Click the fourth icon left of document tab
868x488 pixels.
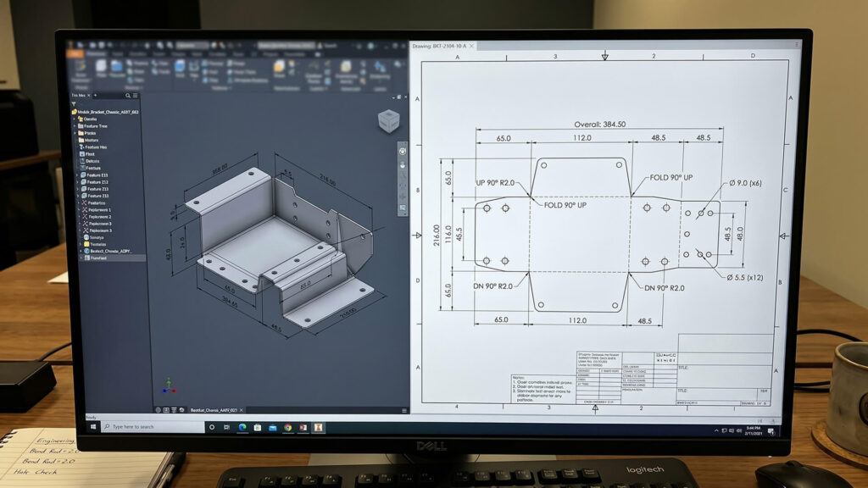pyautogui.click(x=181, y=410)
